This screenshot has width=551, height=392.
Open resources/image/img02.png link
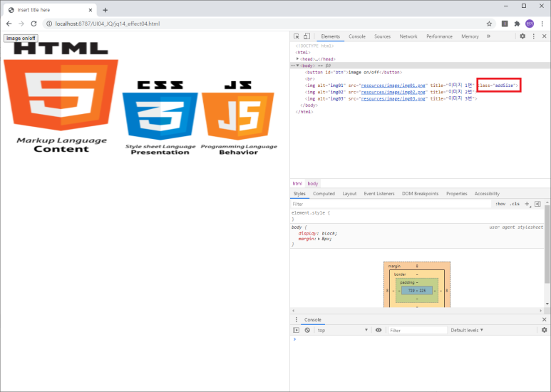click(x=393, y=92)
